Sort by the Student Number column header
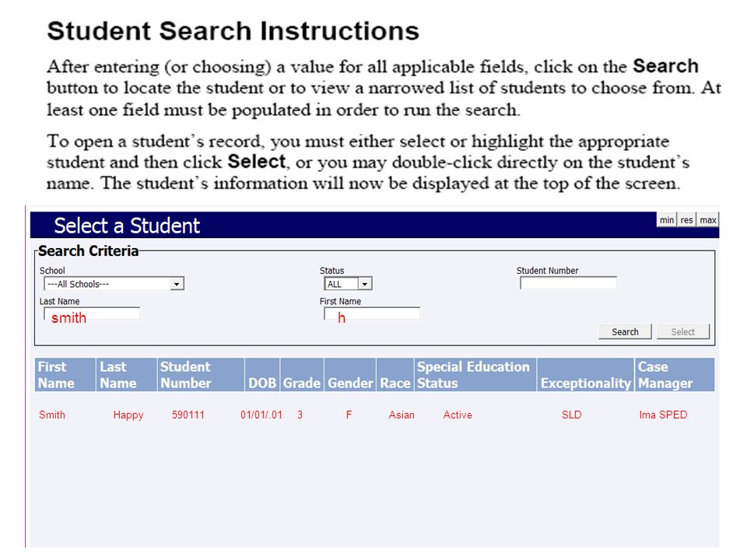Screen dimensions: 747x560 coord(201,375)
